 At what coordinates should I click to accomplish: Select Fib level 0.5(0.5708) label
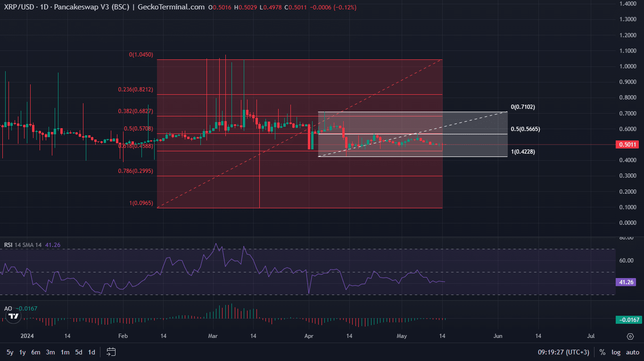click(x=138, y=128)
